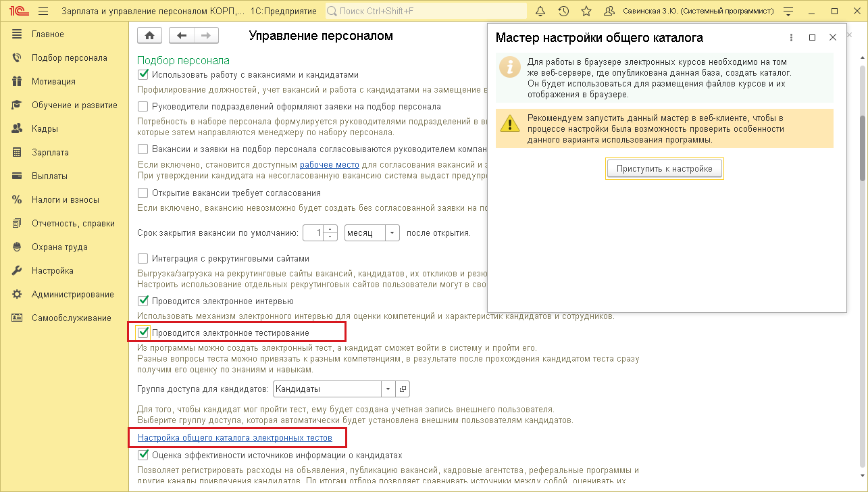Click the Выплаты wallet icon
Viewport: 868px width, 492px height.
tap(18, 176)
